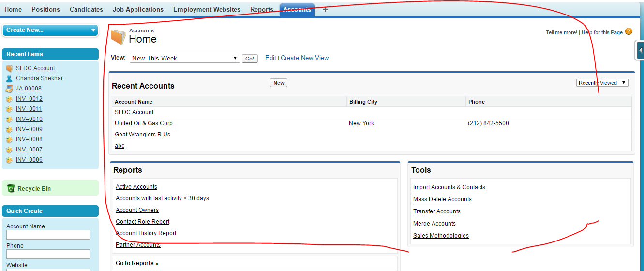Open the View dropdown showing New This Week

click(185, 58)
